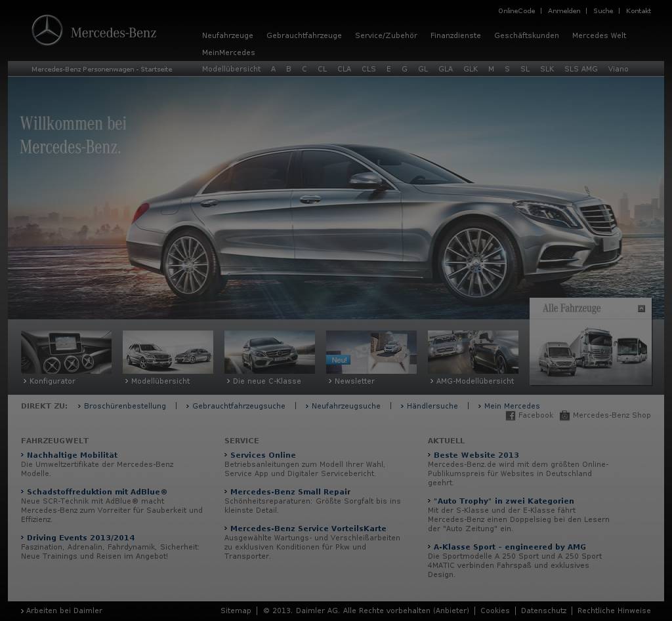Read the Beste Website 2013 article
The width and height of the screenshot is (672, 621).
point(476,455)
